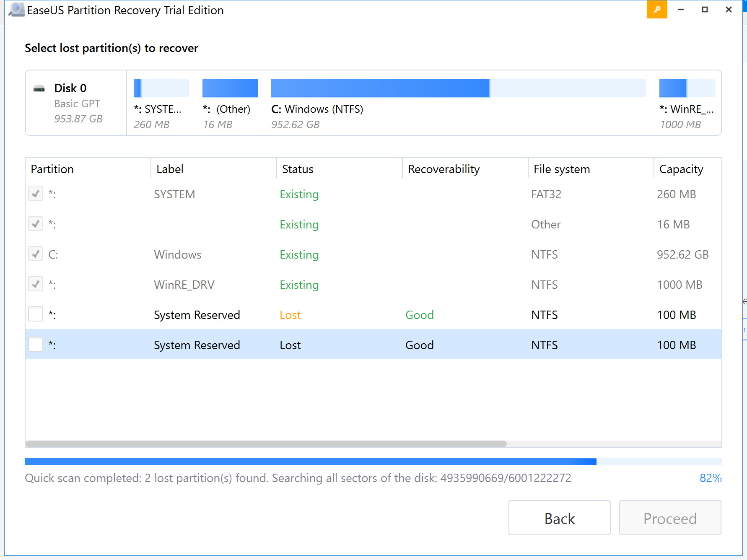Screen dimensions: 747x560
Task: Toggle the WinRE_DRV partition checkbox
Action: pos(36,284)
